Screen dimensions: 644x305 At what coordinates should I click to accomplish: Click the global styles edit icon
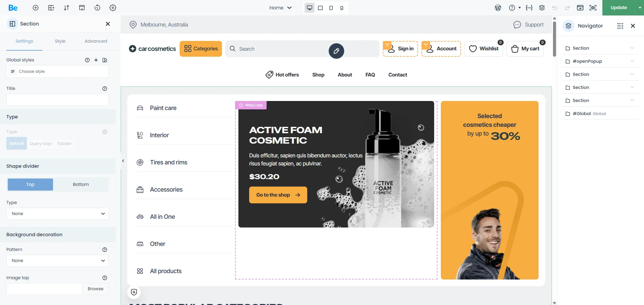pyautogui.click(x=105, y=60)
